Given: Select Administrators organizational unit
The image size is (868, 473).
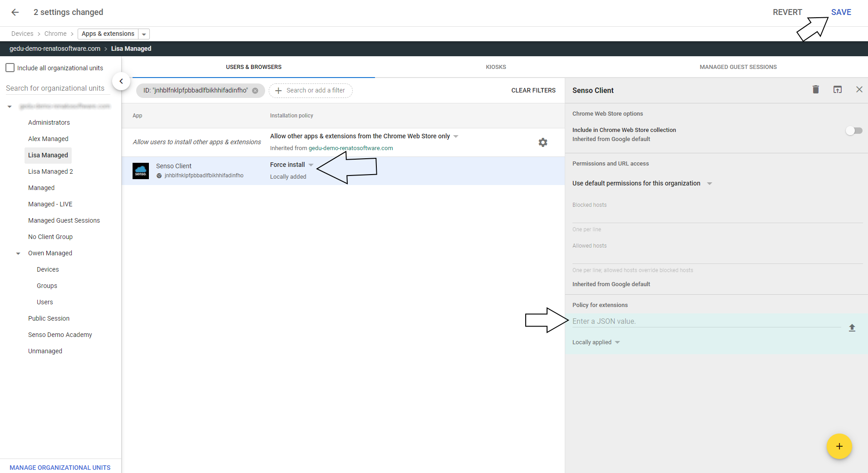Looking at the screenshot, I should coord(49,122).
